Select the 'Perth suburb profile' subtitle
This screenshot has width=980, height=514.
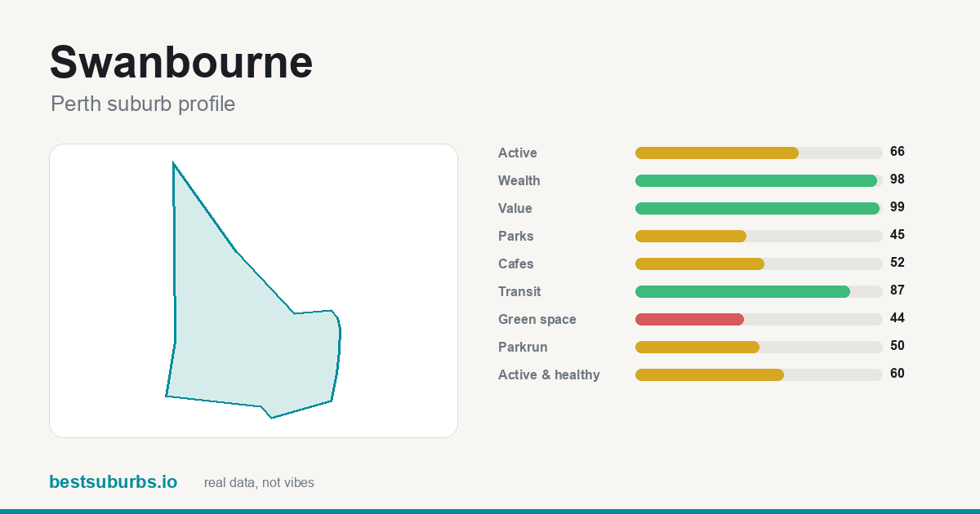143,104
